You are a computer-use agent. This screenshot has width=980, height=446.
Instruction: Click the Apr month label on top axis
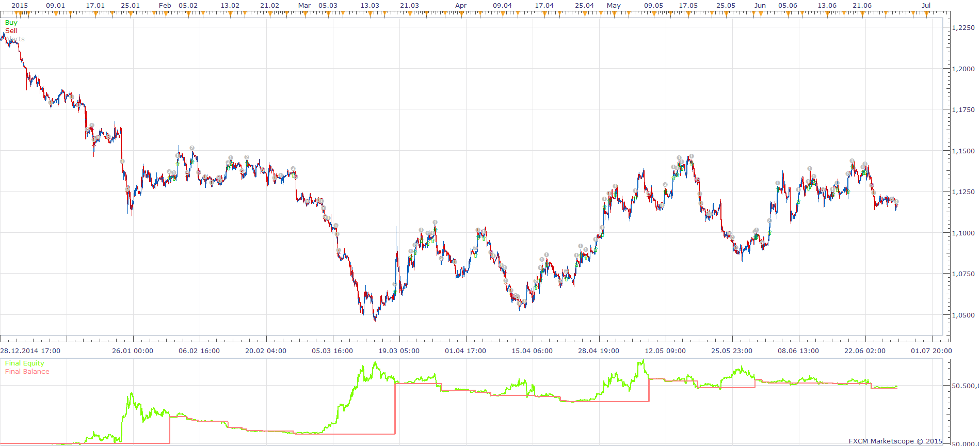[461, 6]
